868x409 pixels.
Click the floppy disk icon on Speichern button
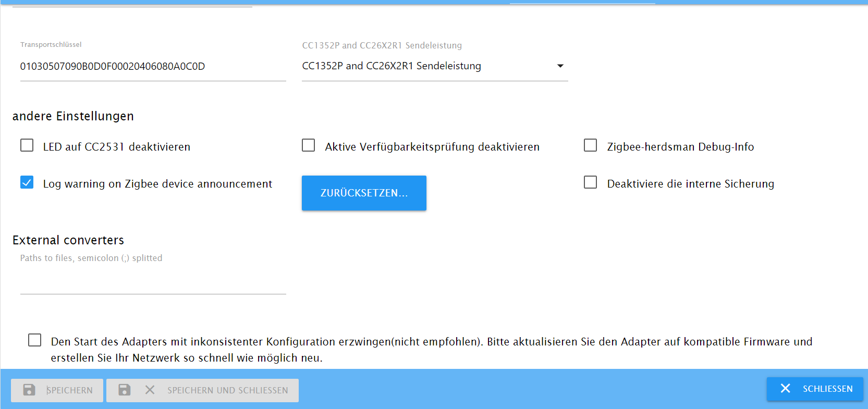pyautogui.click(x=29, y=390)
